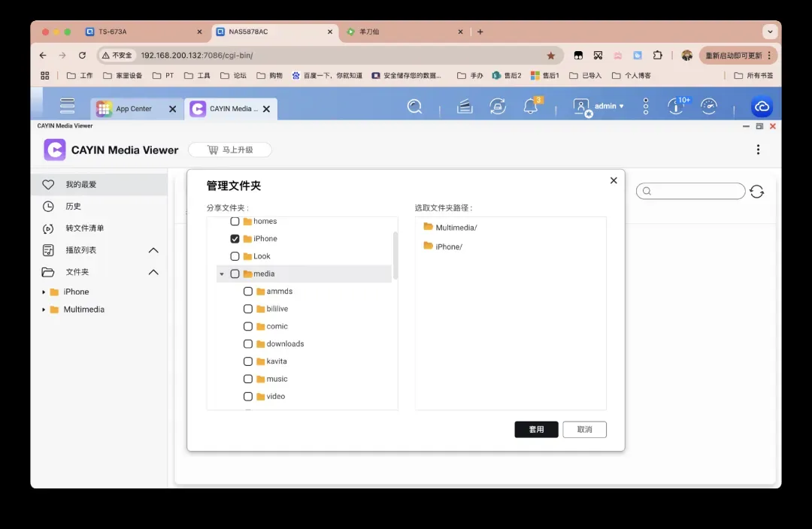Viewport: 812px width, 529px height.
Task: Click the resource monitor dashboard gauge icon
Action: (x=709, y=107)
